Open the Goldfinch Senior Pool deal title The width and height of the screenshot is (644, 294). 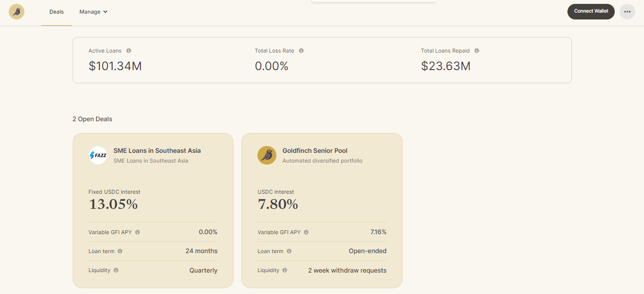click(315, 151)
